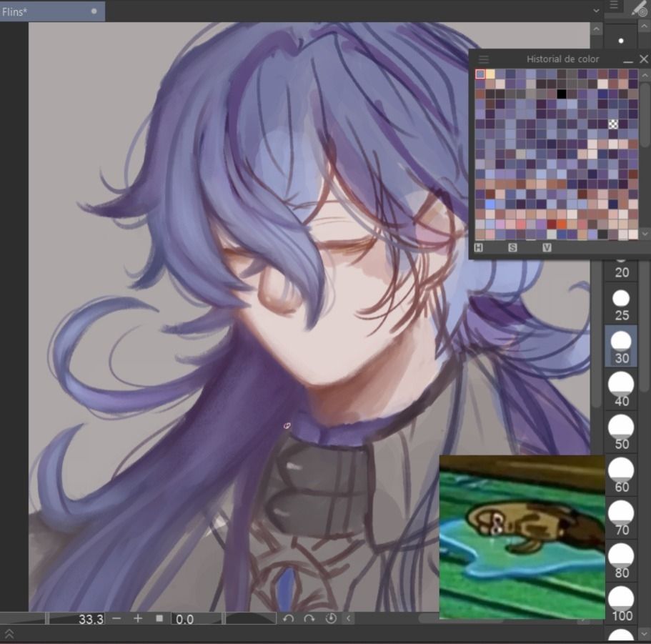Screen dimensions: 651x644
Task: Pick the orange swatch in color history
Action: (x=562, y=224)
